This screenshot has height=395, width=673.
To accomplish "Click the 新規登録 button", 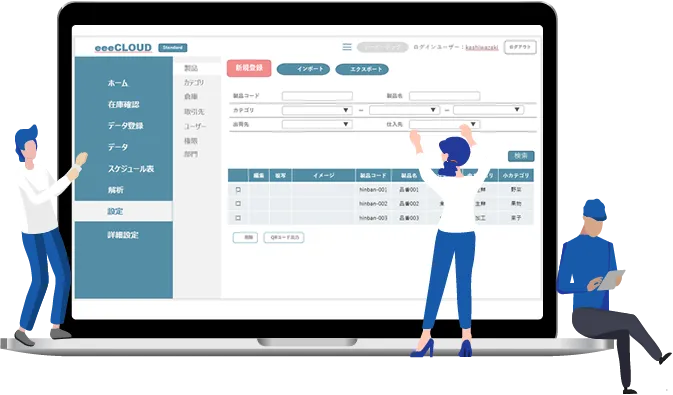I will pos(249,68).
